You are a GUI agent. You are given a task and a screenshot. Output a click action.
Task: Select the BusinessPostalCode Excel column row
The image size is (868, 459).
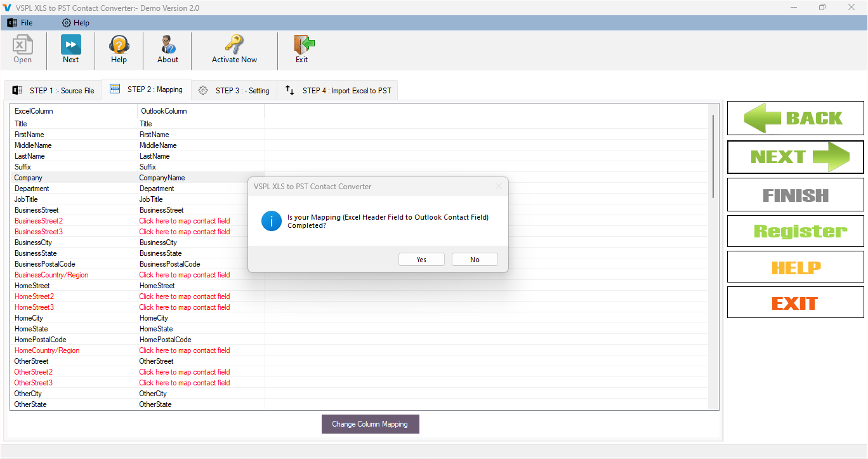44,264
